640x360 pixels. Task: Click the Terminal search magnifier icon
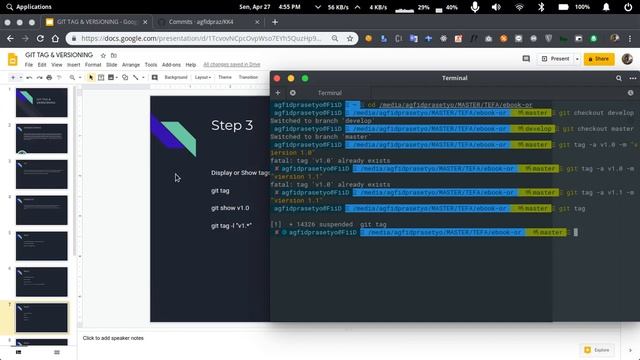pyautogui.click(x=619, y=78)
